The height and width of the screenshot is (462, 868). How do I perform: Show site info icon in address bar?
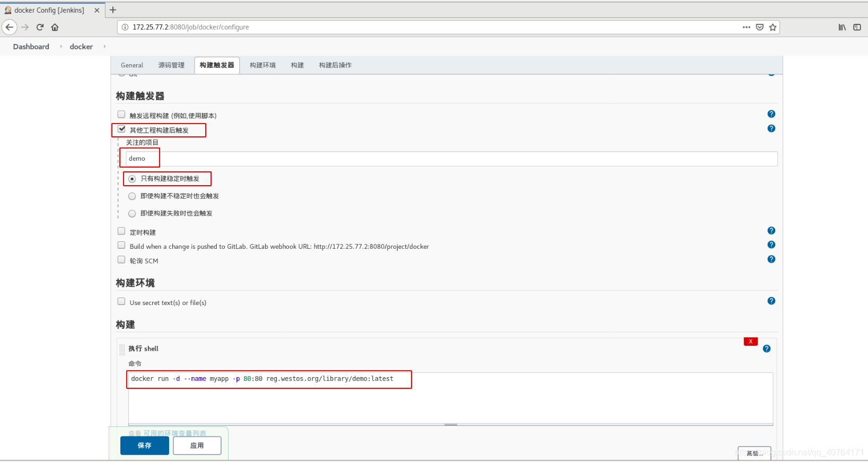125,27
